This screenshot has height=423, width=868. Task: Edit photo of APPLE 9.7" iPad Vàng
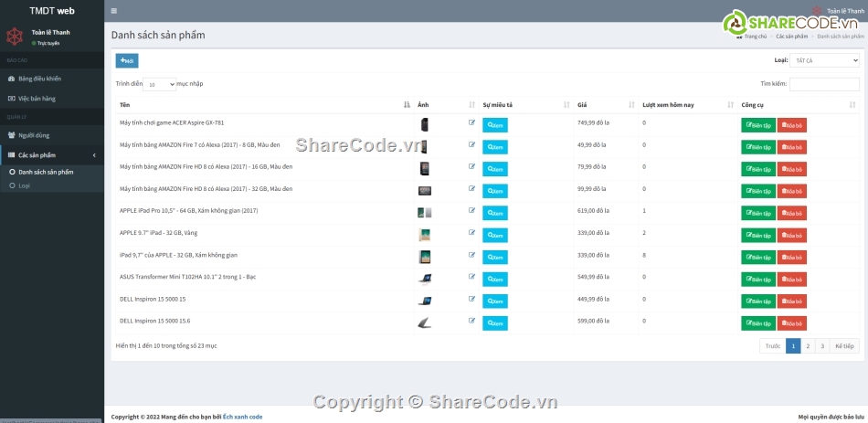471,233
